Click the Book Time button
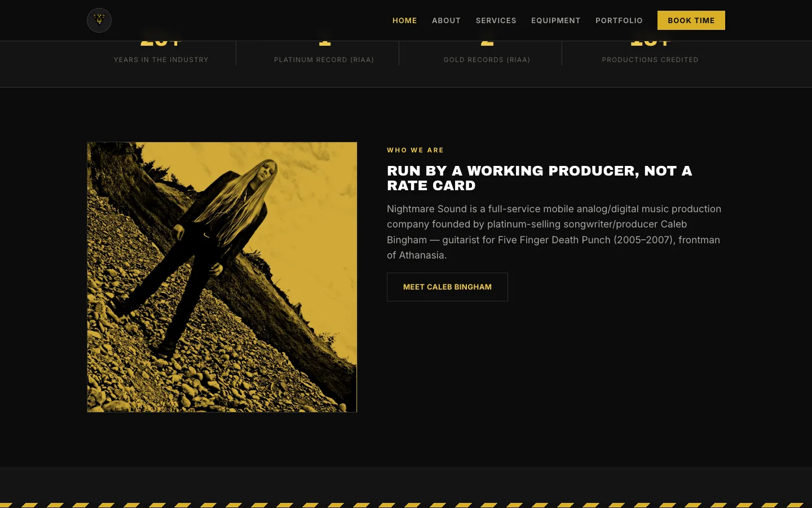Image resolution: width=812 pixels, height=508 pixels. 691,20
